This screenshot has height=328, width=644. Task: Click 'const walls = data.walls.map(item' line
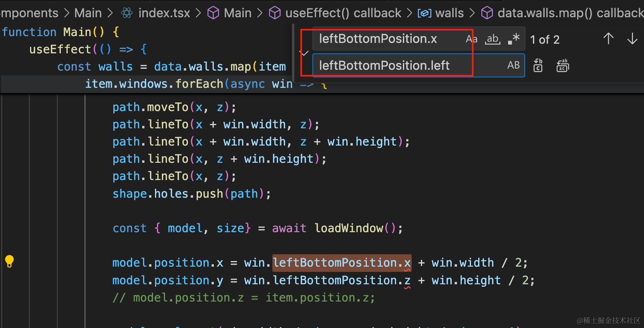(x=172, y=67)
